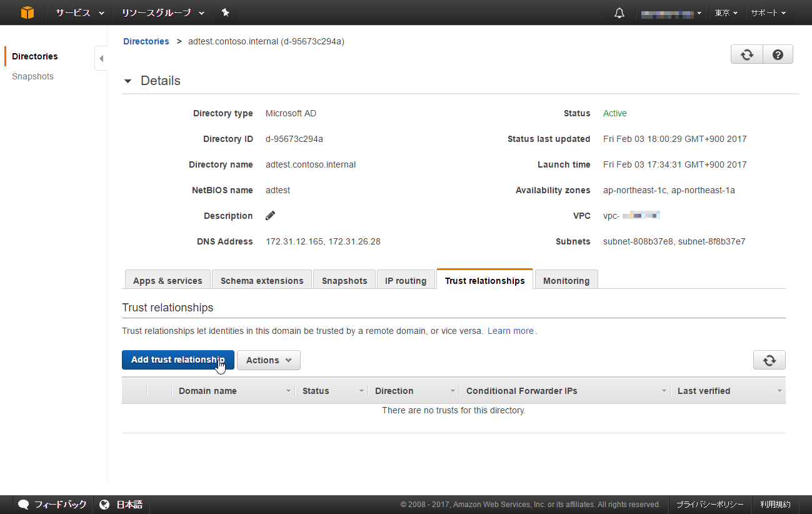The width and height of the screenshot is (812, 514).
Task: Sort by Status column header
Action: 316,391
